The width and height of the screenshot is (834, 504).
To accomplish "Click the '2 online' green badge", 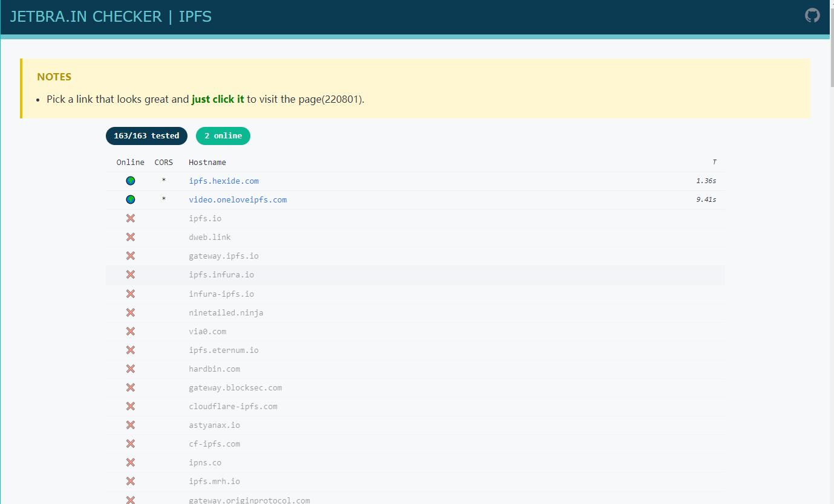I will coord(223,136).
